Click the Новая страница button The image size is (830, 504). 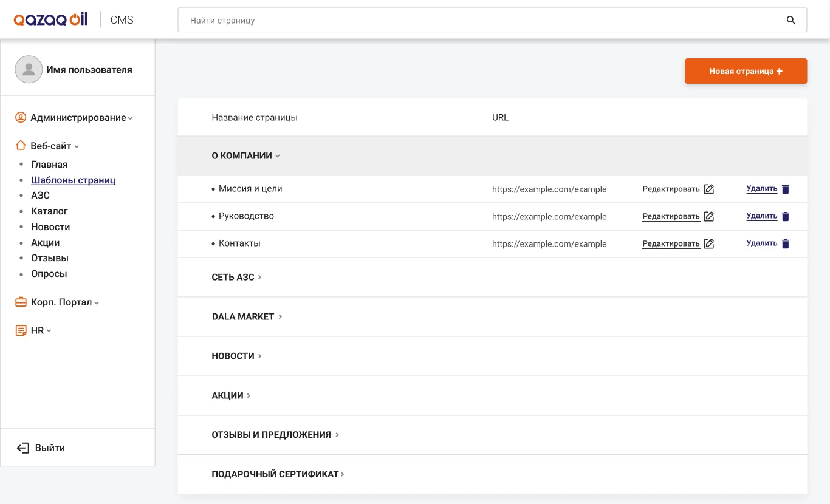pyautogui.click(x=746, y=71)
